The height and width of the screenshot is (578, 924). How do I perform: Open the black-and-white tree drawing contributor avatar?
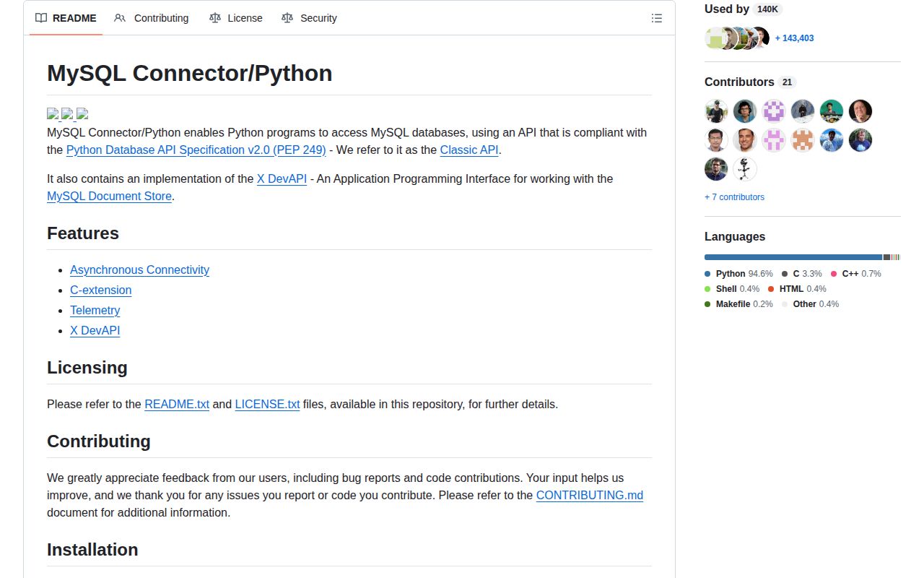(x=745, y=169)
